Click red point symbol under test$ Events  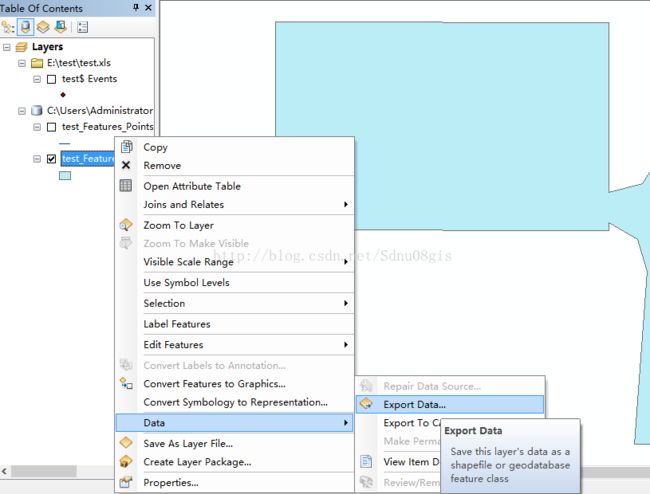63,95
